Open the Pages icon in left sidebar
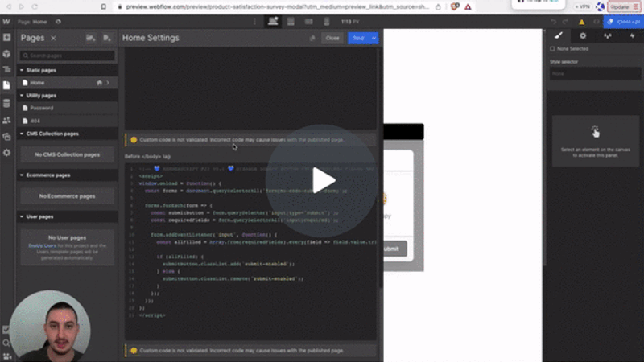The width and height of the screenshot is (644, 362). (6, 85)
